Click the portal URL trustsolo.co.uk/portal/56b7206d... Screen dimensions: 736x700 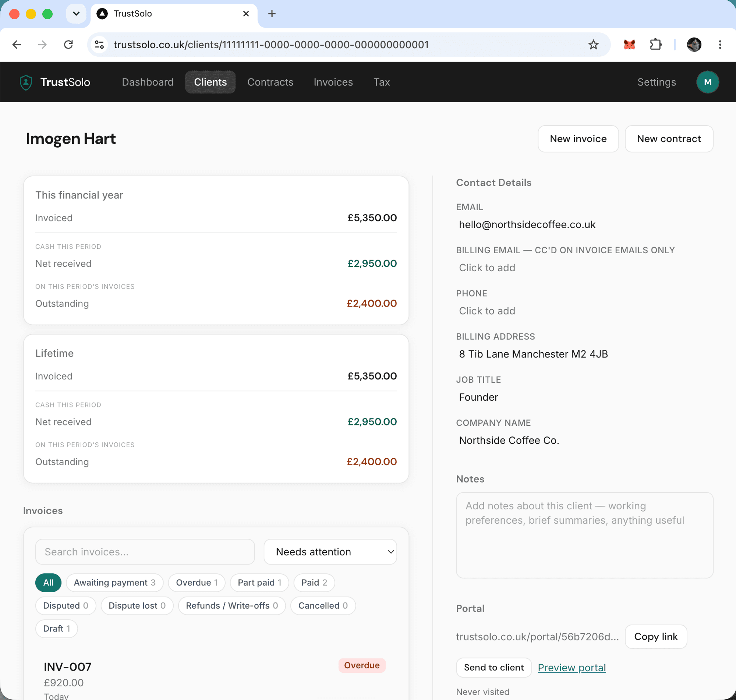tap(537, 637)
